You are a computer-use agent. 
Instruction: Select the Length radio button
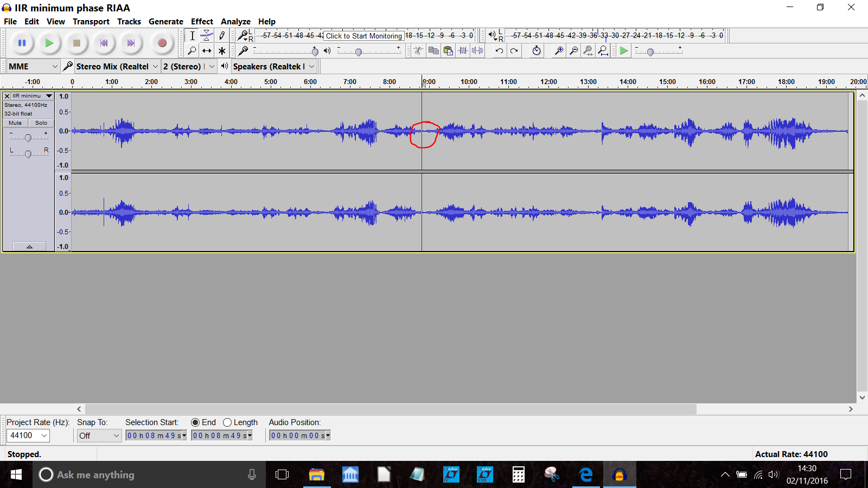[227, 422]
